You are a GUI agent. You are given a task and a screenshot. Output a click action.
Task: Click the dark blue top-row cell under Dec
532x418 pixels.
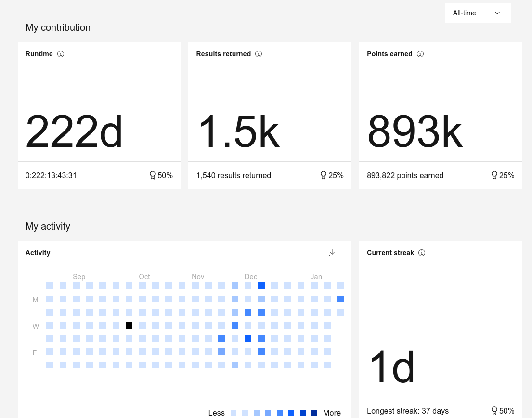[x=261, y=286]
